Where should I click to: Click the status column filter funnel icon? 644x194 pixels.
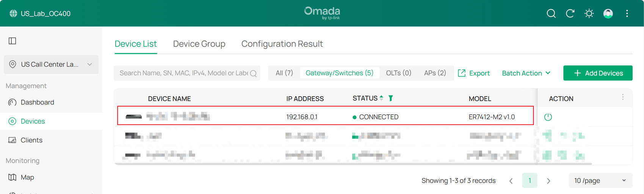click(391, 98)
